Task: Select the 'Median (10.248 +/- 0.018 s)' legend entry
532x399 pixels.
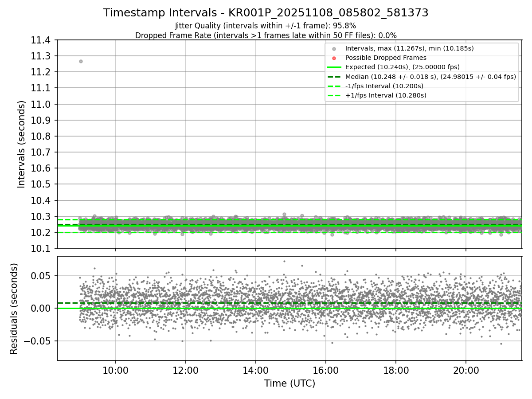Action: 430,76
